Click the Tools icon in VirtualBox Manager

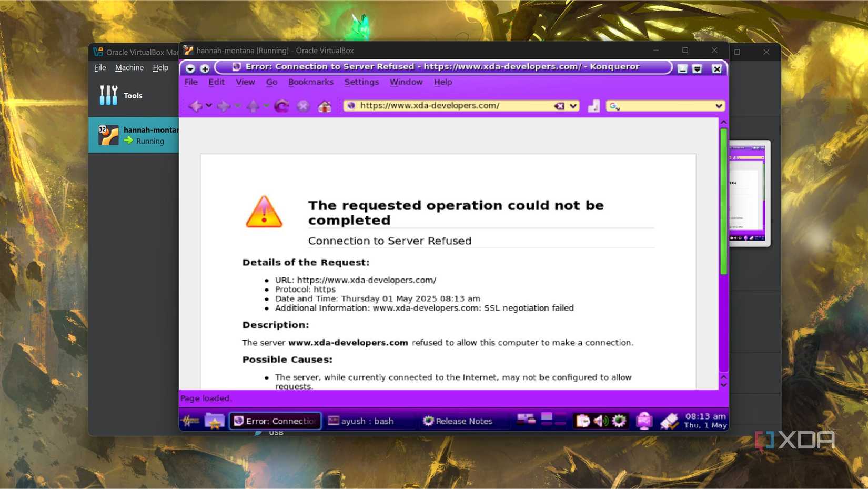[109, 95]
